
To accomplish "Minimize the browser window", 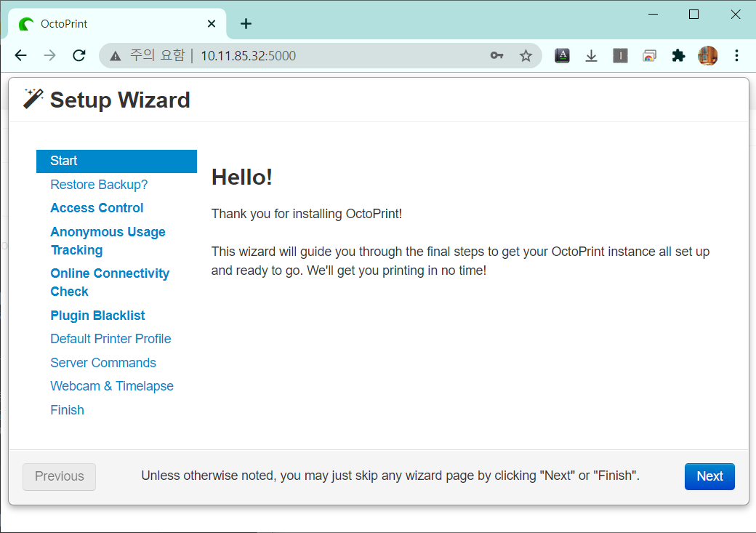I will coord(654,15).
